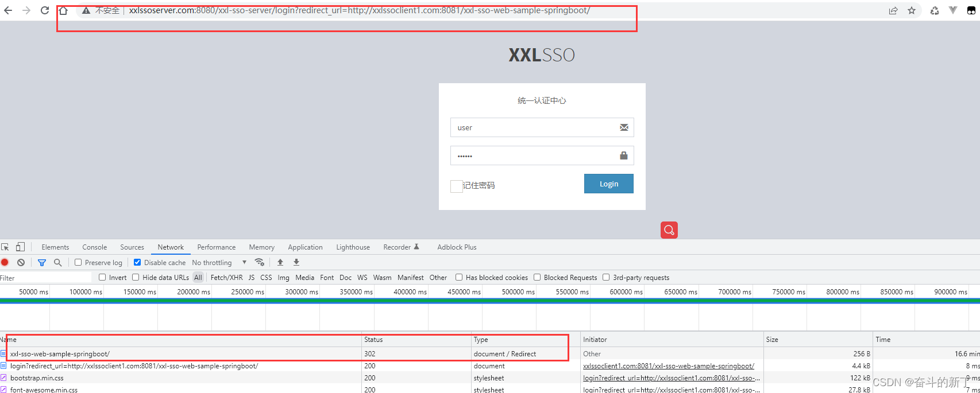Click the envelope icon in username field
This screenshot has height=393, width=980.
(624, 127)
